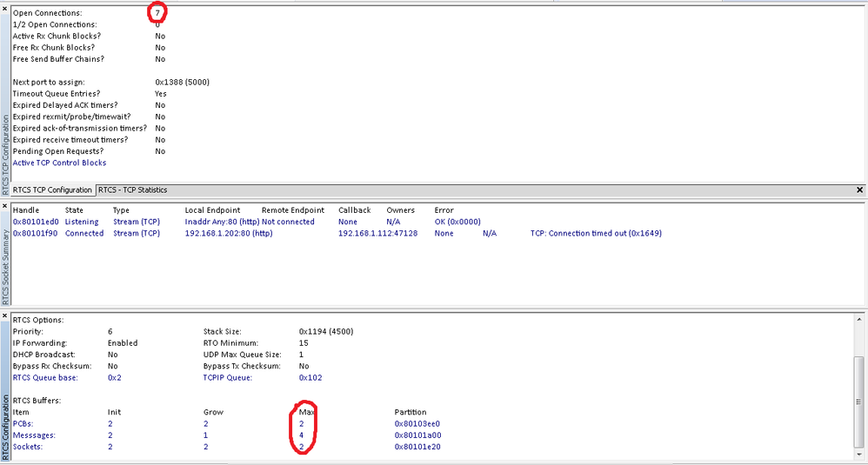The height and width of the screenshot is (465, 868).
Task: Open socket handle 0x80101f90
Action: (x=36, y=233)
